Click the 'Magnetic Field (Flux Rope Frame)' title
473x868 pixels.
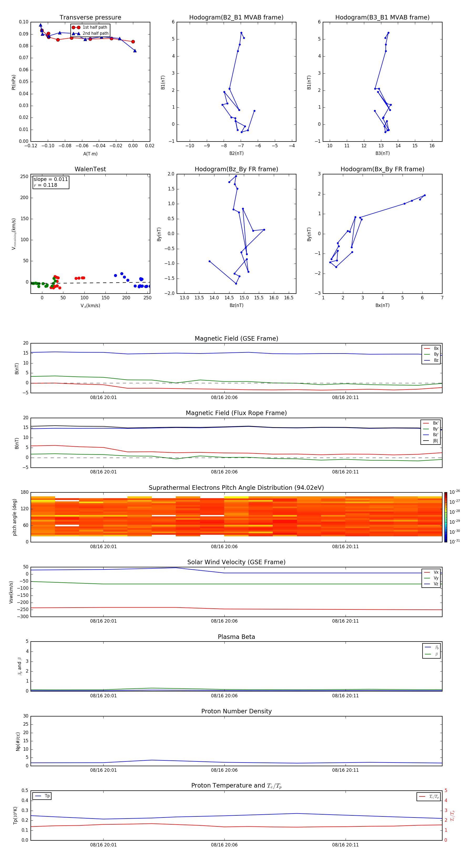[236, 413]
